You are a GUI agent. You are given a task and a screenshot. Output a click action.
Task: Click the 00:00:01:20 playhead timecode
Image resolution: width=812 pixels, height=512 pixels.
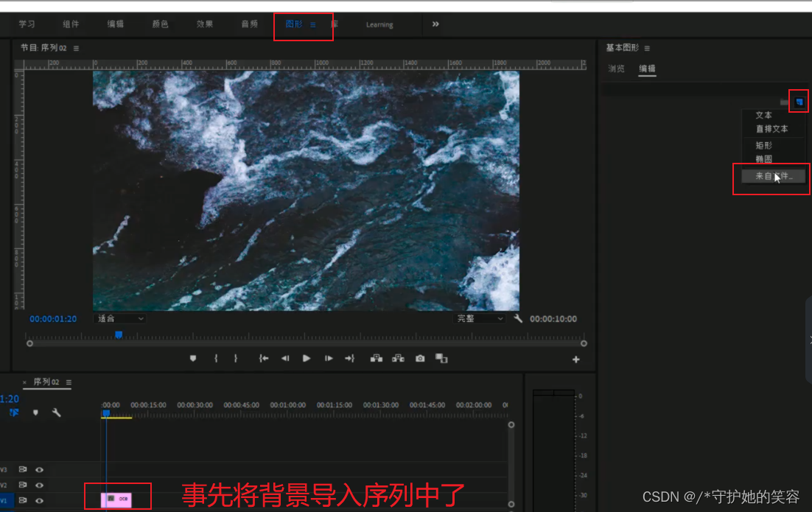pyautogui.click(x=53, y=319)
